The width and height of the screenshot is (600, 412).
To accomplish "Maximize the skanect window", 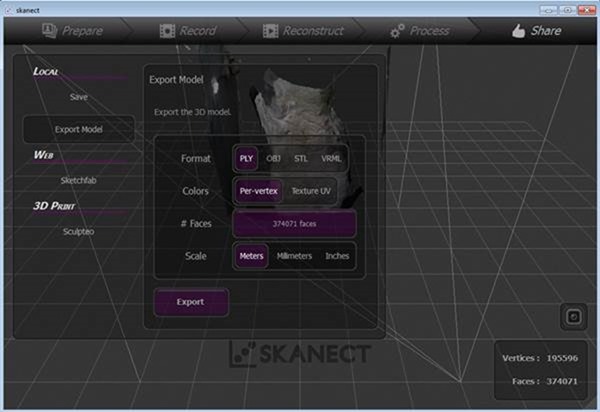I will coord(567,10).
